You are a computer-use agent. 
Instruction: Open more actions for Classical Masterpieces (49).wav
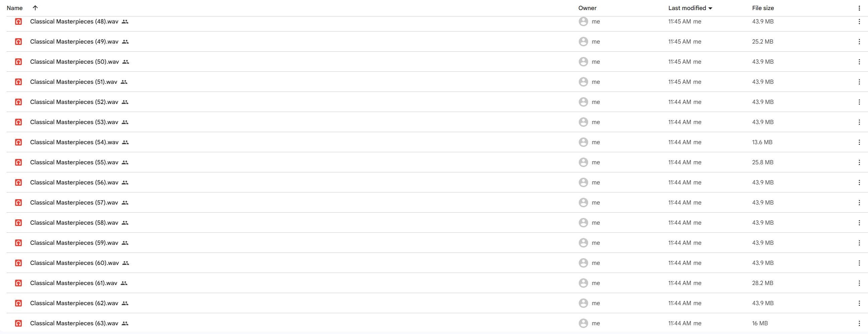(859, 42)
